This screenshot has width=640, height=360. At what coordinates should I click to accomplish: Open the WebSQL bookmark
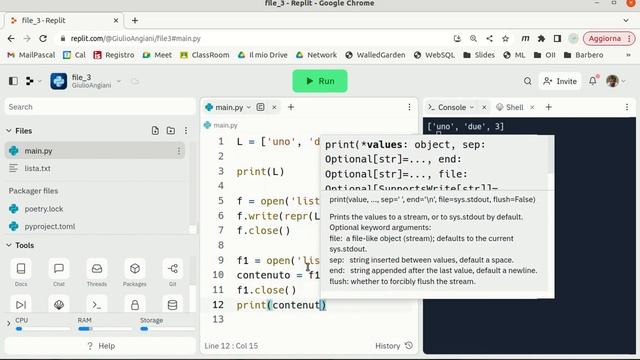(434, 55)
